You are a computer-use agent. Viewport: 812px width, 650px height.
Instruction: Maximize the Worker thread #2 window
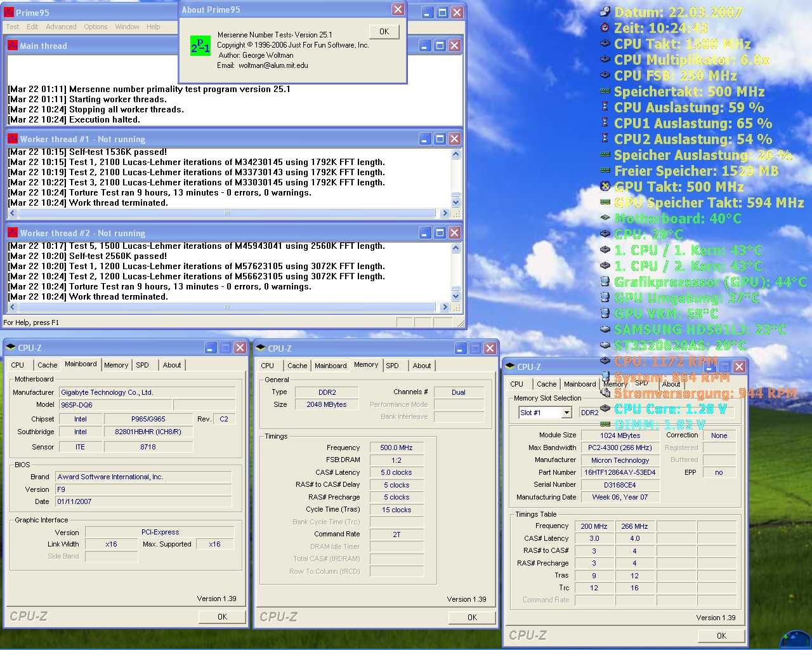pyautogui.click(x=440, y=233)
